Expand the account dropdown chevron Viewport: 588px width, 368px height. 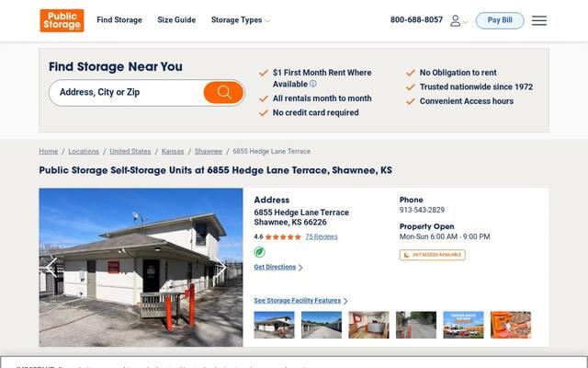pyautogui.click(x=466, y=22)
